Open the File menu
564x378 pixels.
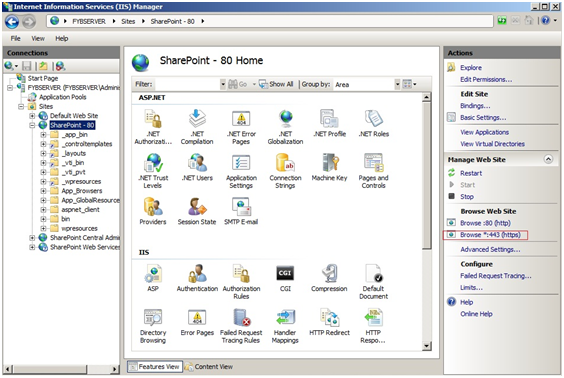[x=15, y=38]
